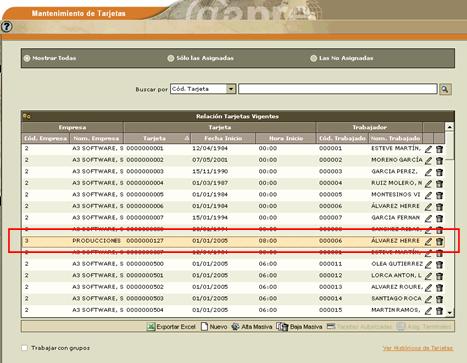The height and width of the screenshot is (363, 467).
Task: Edit card 0000000007 of GARCIA FERNAN
Action: coord(428,219)
